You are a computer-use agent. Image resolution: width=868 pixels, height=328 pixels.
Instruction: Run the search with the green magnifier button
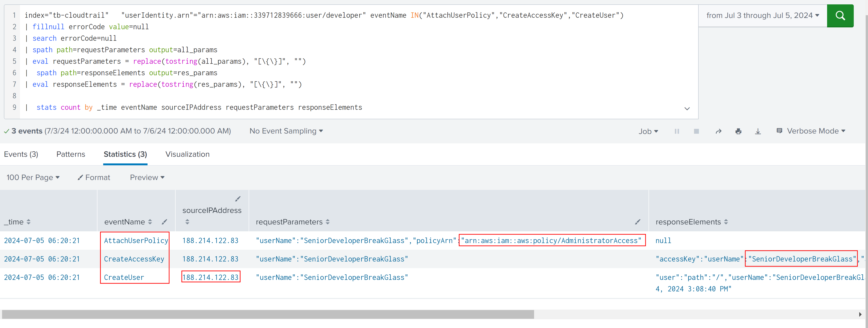click(x=840, y=15)
